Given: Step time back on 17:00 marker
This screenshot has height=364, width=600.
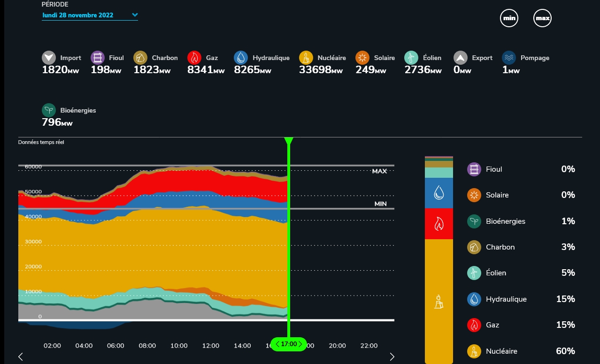Looking at the screenshot, I should [277, 344].
